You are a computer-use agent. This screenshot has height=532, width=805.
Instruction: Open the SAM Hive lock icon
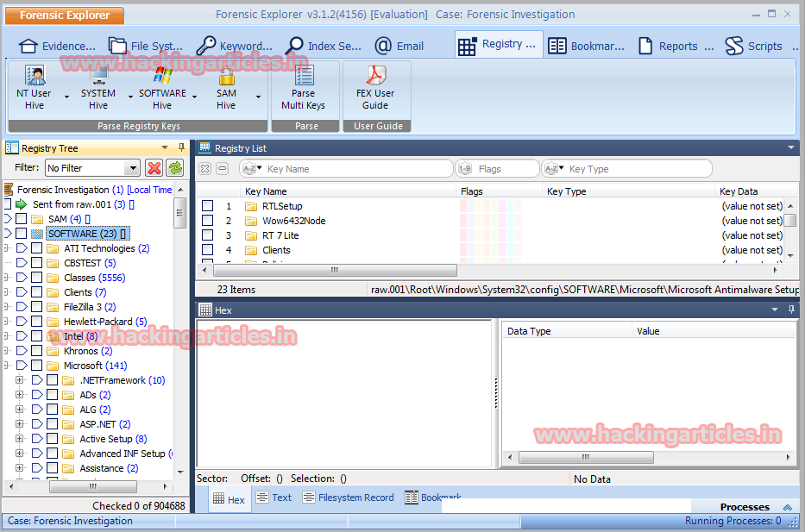coord(226,77)
